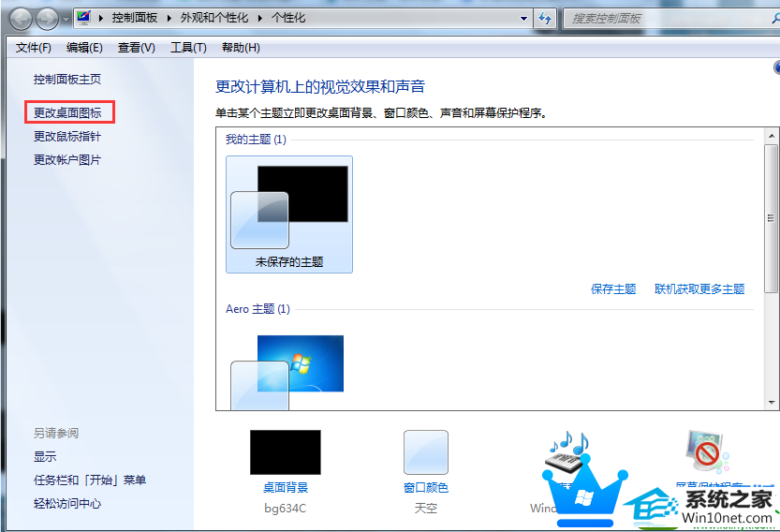Open the 文件(F) menu
The width and height of the screenshot is (780, 532).
(34, 48)
